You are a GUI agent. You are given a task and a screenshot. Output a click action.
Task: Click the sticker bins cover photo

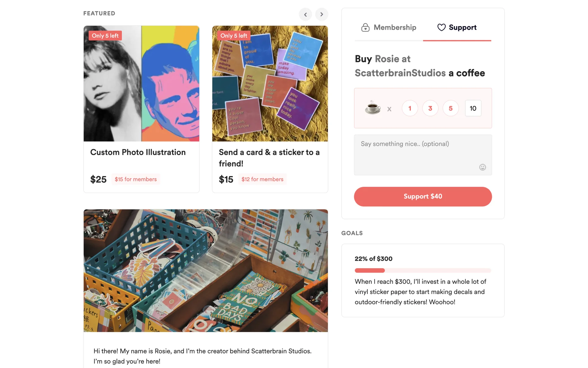pyautogui.click(x=205, y=270)
